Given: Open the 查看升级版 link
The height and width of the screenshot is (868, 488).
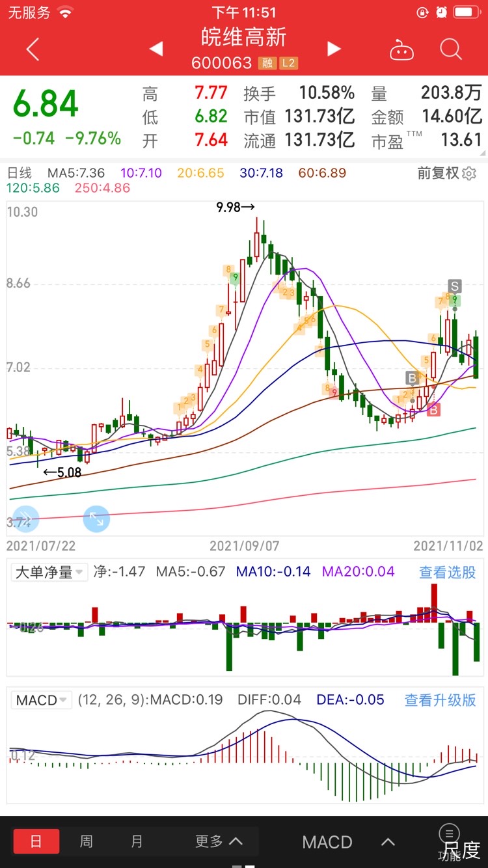Looking at the screenshot, I should tap(440, 700).
